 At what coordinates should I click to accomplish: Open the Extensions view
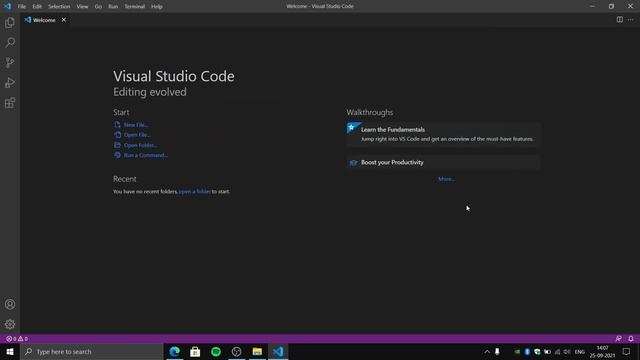10,103
